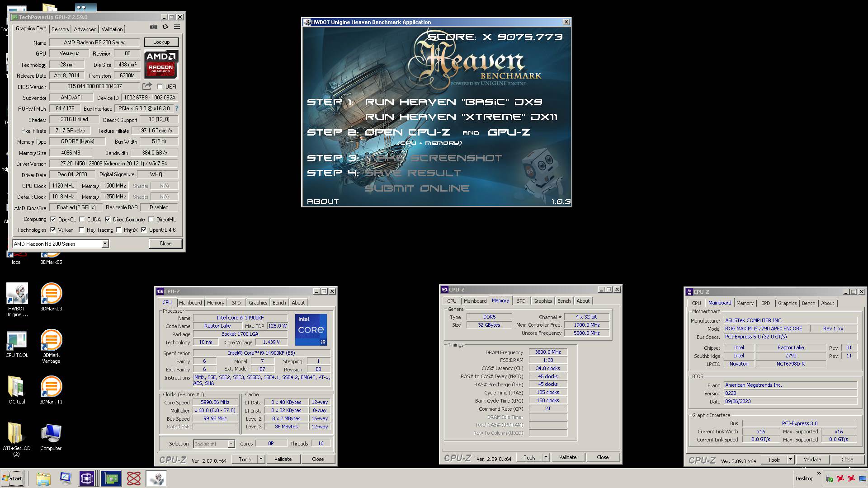Open Windows Explorer from taskbar
This screenshot has width=868, height=488.
(x=43, y=479)
